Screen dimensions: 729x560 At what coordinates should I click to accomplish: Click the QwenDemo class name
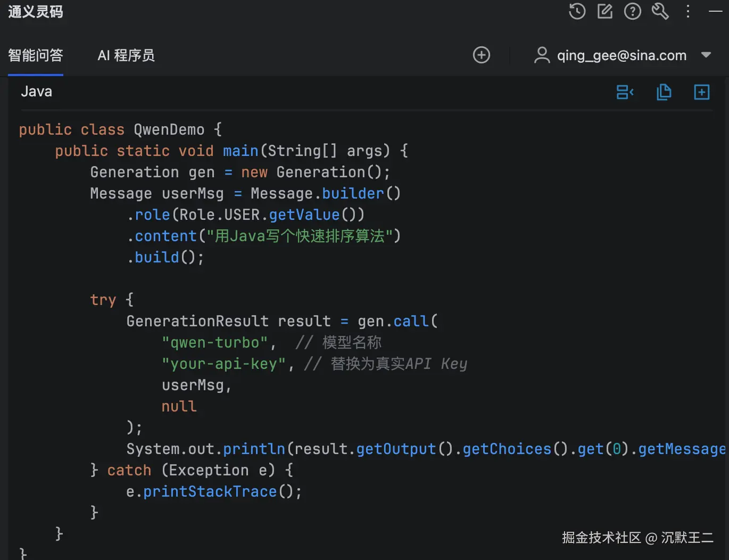169,129
